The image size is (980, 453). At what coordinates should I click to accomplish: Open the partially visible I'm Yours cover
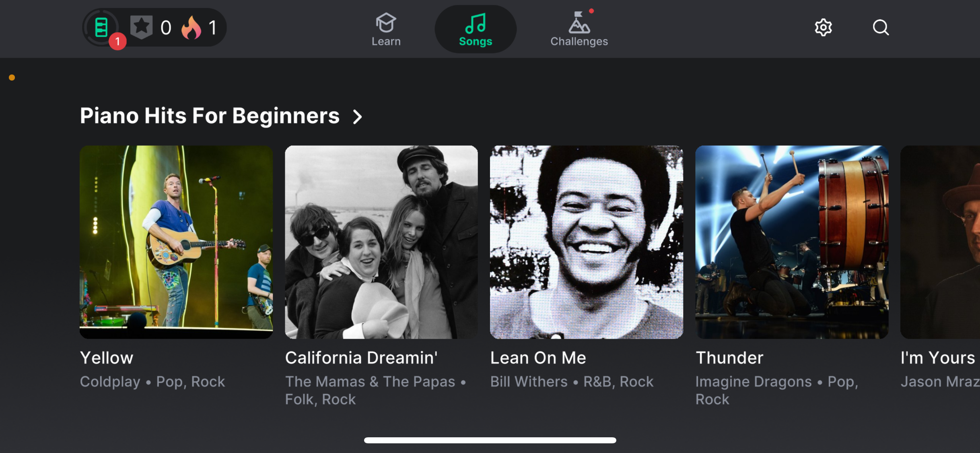(x=940, y=242)
